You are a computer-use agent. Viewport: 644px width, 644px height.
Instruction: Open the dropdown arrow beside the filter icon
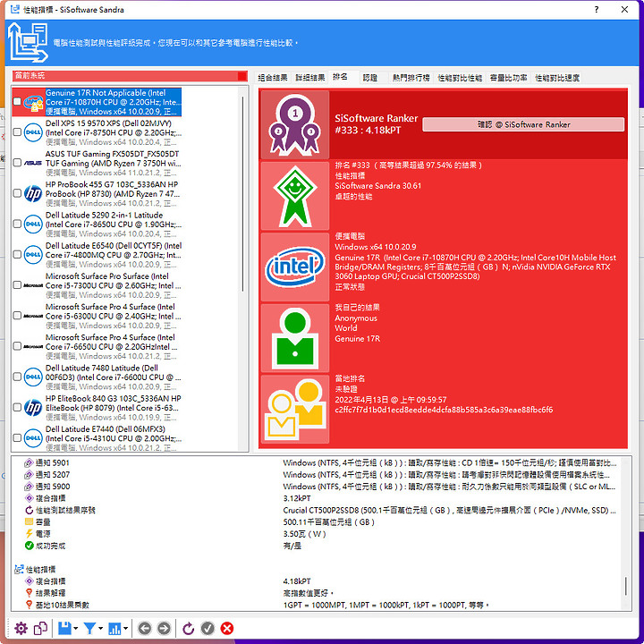click(x=100, y=629)
